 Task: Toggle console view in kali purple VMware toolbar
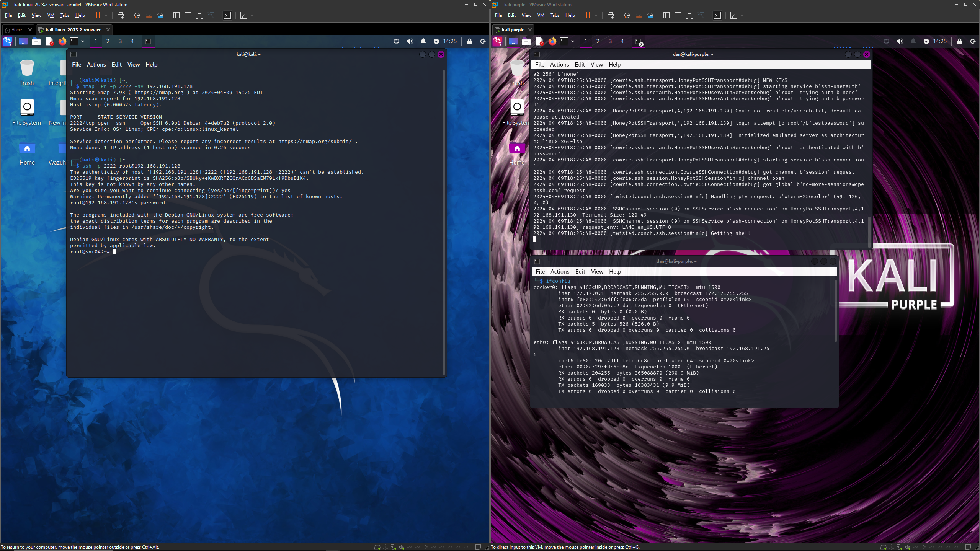(x=717, y=15)
